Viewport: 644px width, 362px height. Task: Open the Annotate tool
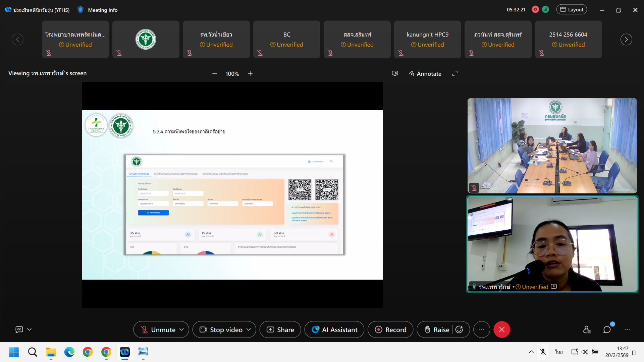[425, 74]
